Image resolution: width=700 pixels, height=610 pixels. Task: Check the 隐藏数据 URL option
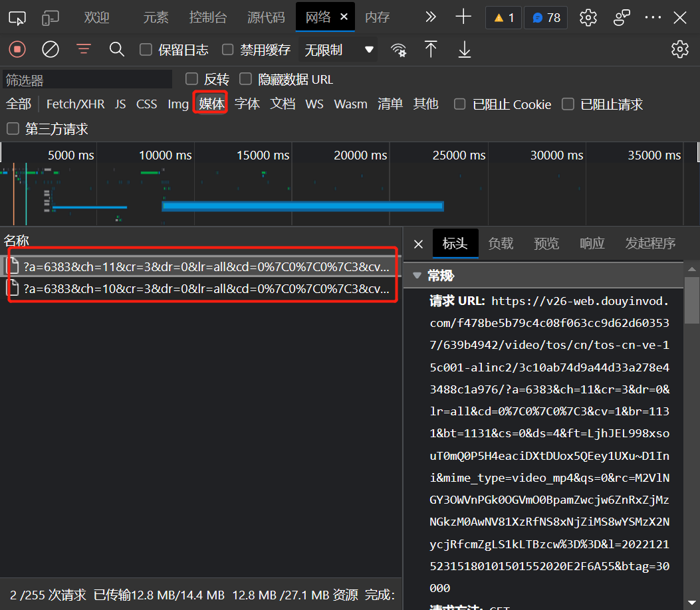(246, 79)
